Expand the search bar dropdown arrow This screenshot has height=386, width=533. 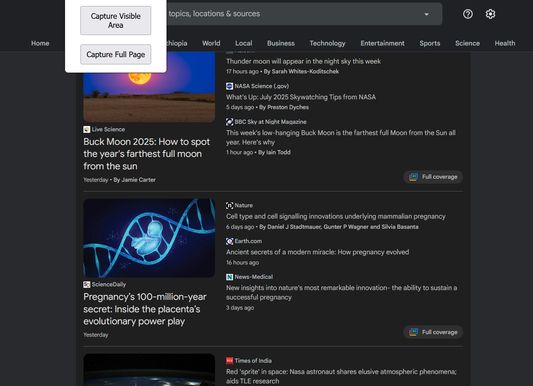(427, 14)
